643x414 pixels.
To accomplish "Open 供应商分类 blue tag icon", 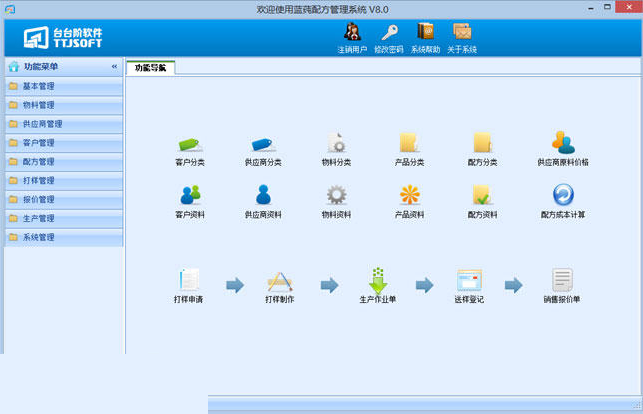I will [263, 144].
